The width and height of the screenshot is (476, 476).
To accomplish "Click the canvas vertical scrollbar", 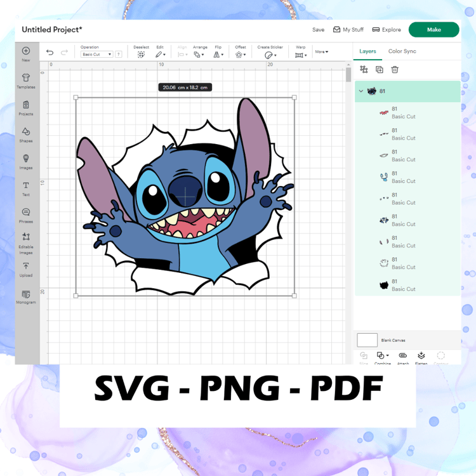I will pos(348,74).
